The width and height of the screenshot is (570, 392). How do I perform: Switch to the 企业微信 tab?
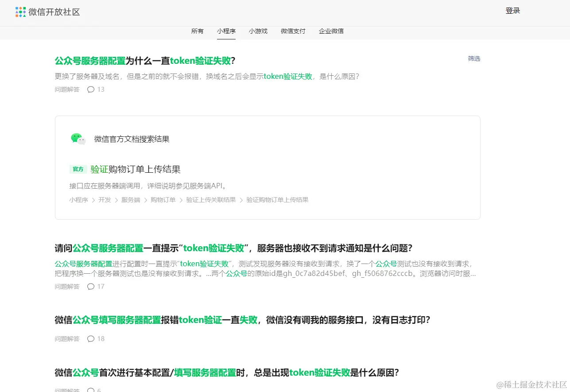pyautogui.click(x=331, y=31)
